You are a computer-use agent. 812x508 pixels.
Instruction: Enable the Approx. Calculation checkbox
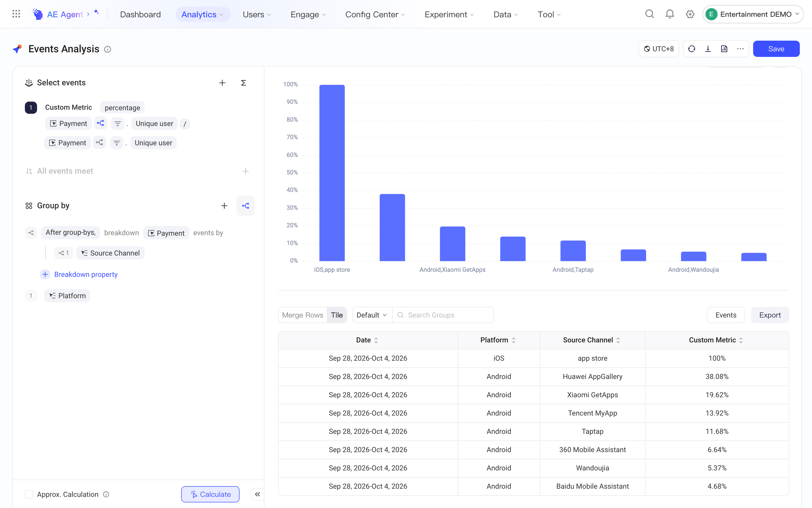click(x=29, y=494)
